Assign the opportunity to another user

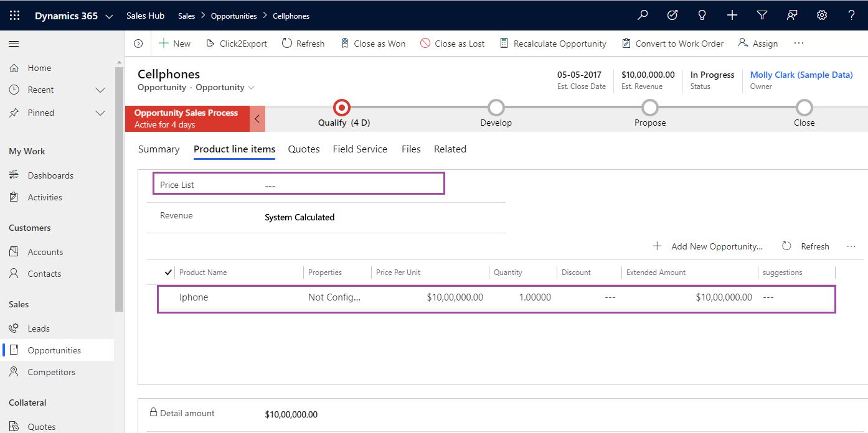(x=758, y=44)
